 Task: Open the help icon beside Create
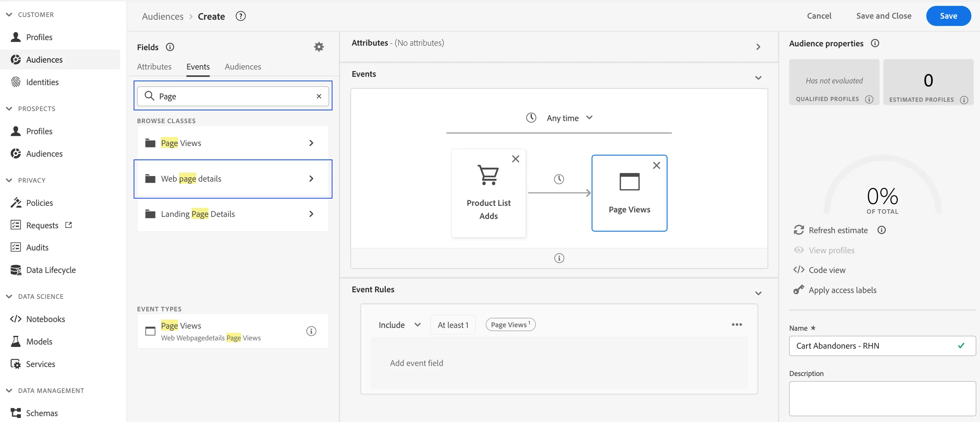(240, 16)
